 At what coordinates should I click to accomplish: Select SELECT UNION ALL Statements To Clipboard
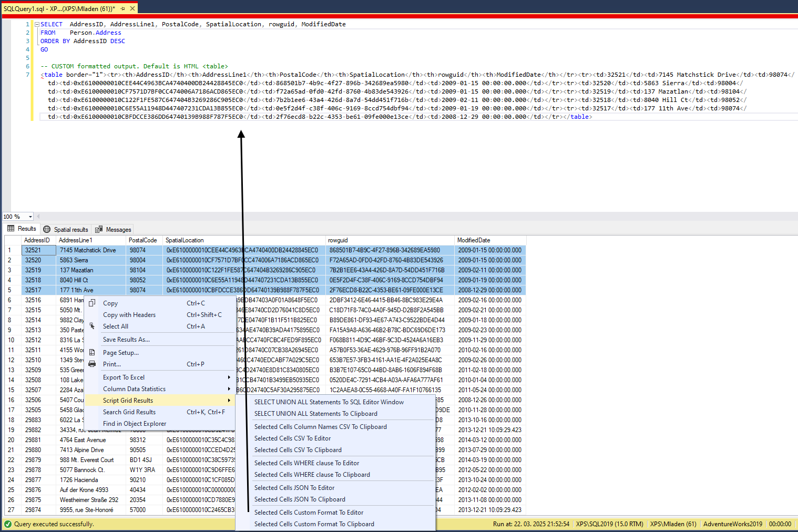[335, 414]
